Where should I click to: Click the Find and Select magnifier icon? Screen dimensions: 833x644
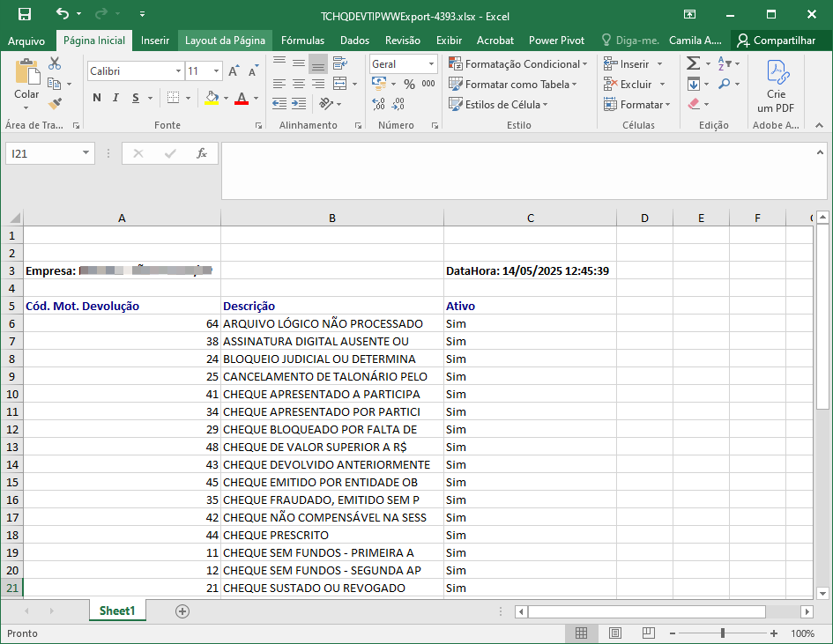click(724, 84)
